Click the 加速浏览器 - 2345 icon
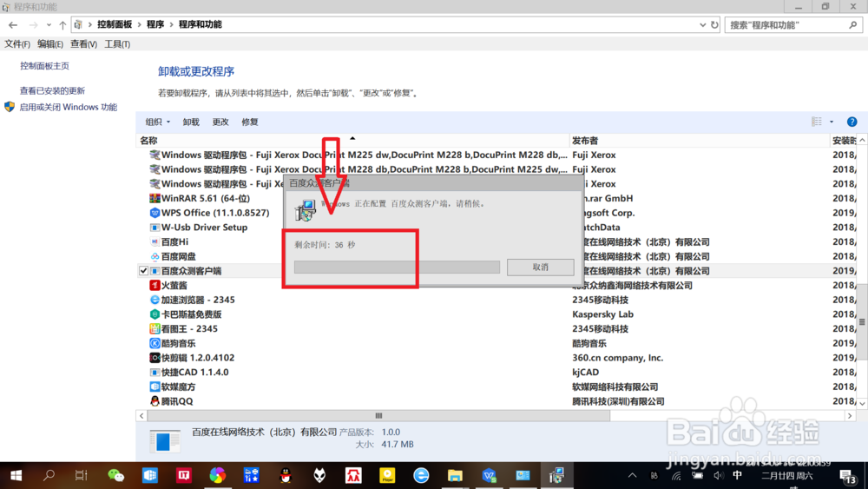Screen dimensions: 868x489 point(155,300)
